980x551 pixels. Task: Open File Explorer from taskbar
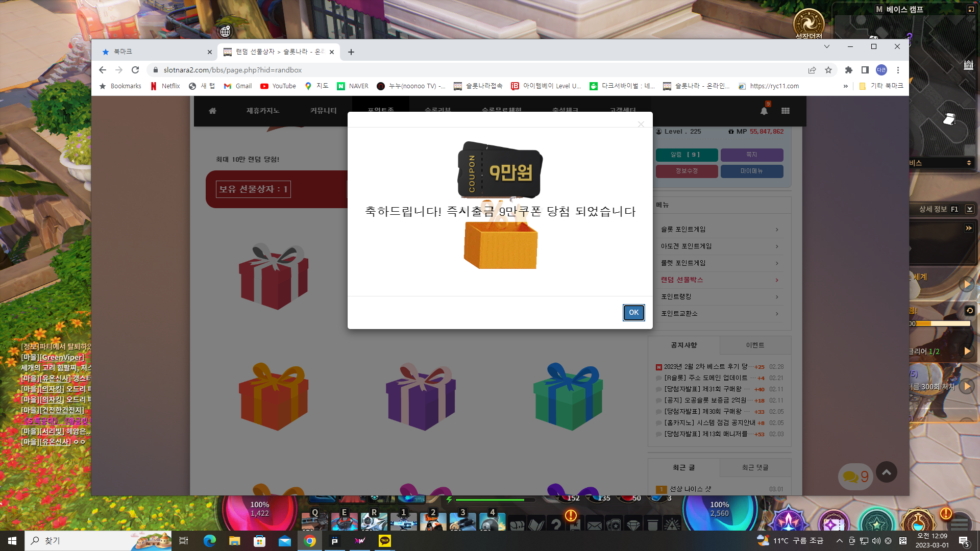click(x=234, y=541)
